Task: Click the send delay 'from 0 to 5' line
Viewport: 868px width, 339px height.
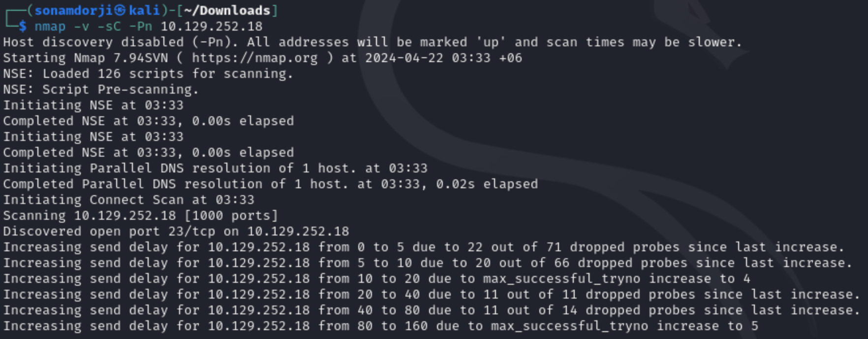Action: (424, 247)
